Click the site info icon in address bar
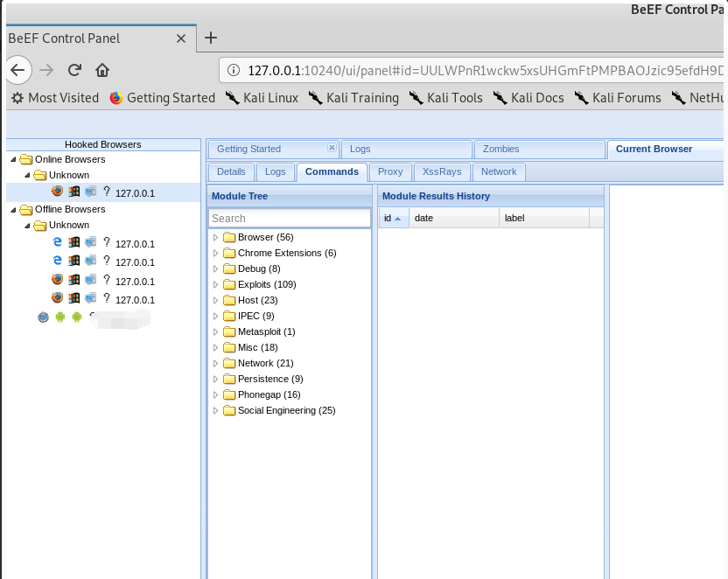Screen dimensions: 728x579 (x=234, y=70)
